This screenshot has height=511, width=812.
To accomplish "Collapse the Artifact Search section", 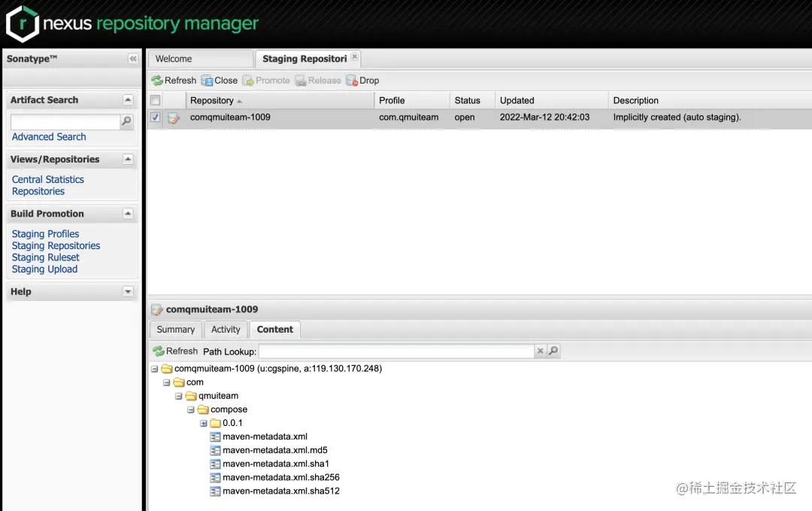I will (x=128, y=99).
